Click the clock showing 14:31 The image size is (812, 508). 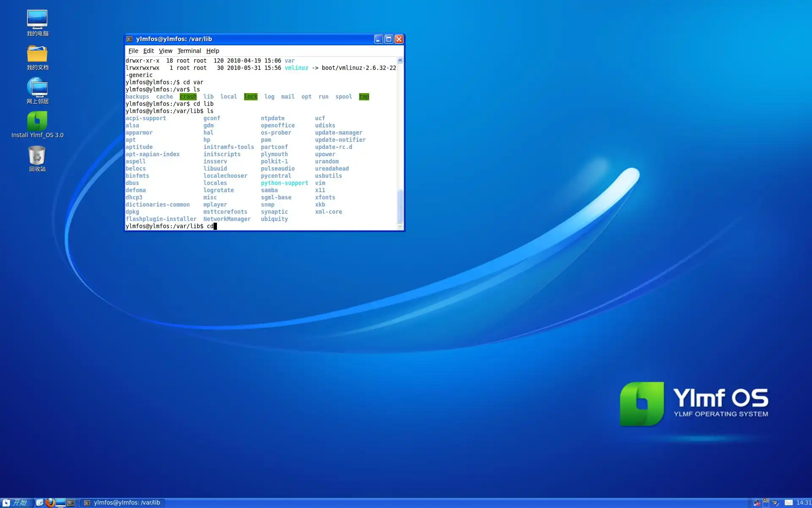tap(803, 502)
